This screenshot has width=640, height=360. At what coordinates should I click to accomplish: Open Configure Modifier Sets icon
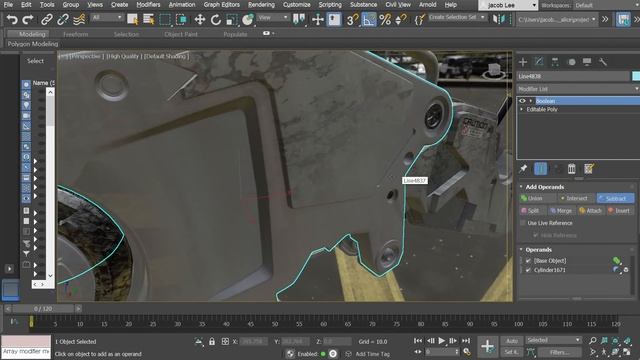589,169
